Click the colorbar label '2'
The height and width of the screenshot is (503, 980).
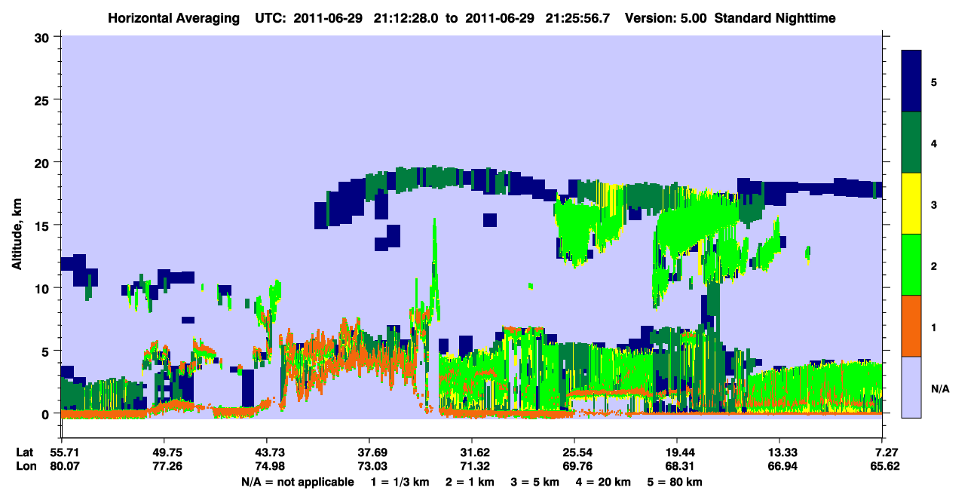pos(934,265)
